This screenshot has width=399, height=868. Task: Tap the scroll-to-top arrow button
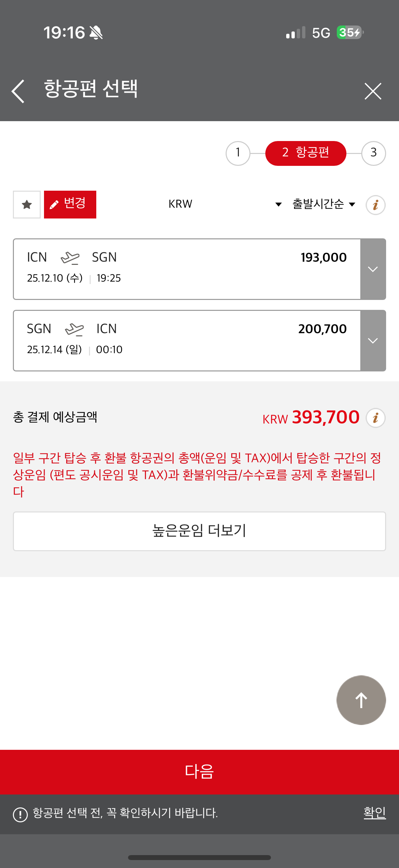[x=361, y=700]
